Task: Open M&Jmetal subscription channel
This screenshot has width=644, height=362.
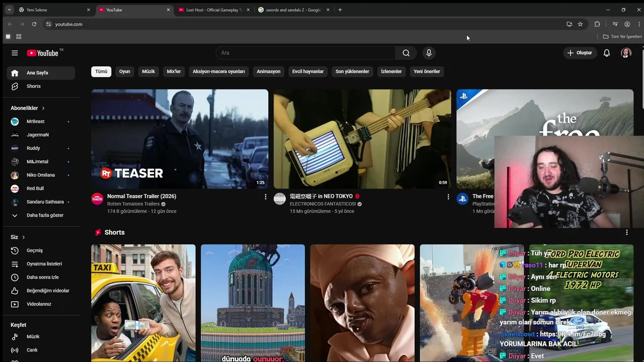Action: point(41,162)
